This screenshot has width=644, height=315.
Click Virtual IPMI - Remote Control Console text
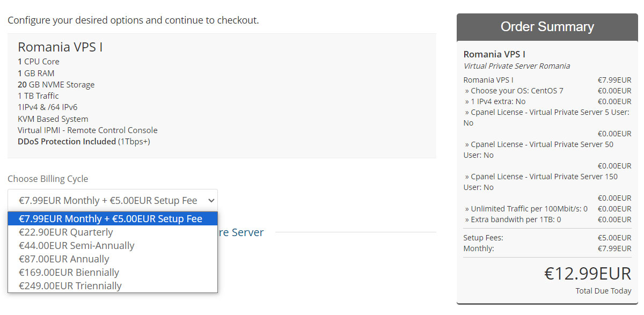point(87,130)
